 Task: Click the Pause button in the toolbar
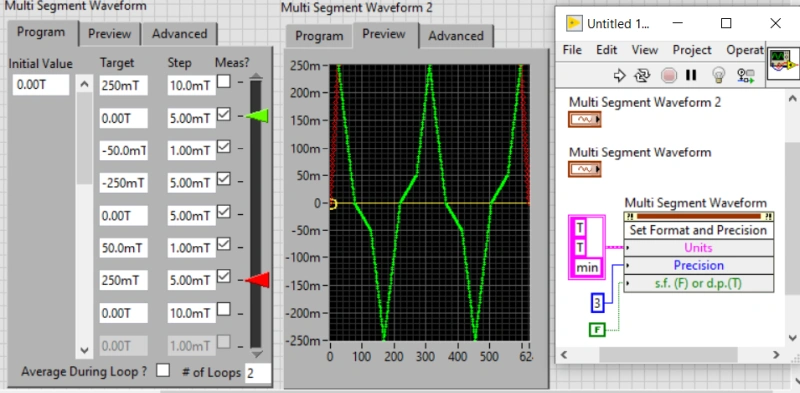691,76
